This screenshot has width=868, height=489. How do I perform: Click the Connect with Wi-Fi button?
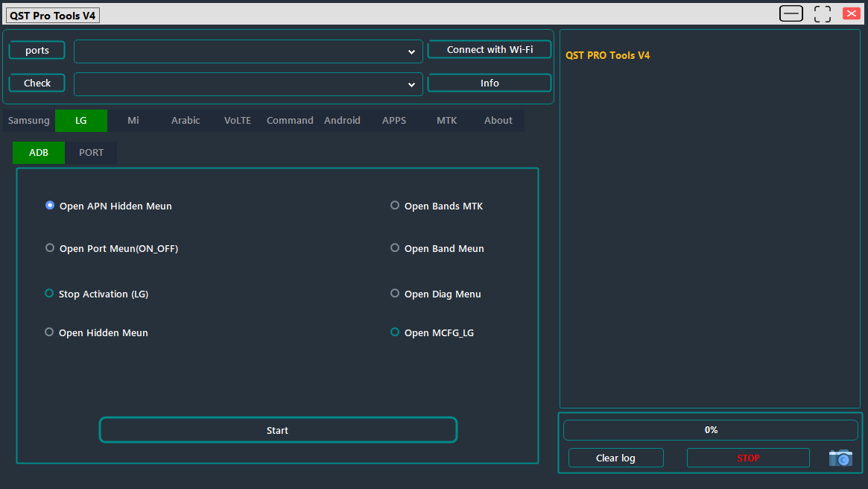(489, 48)
